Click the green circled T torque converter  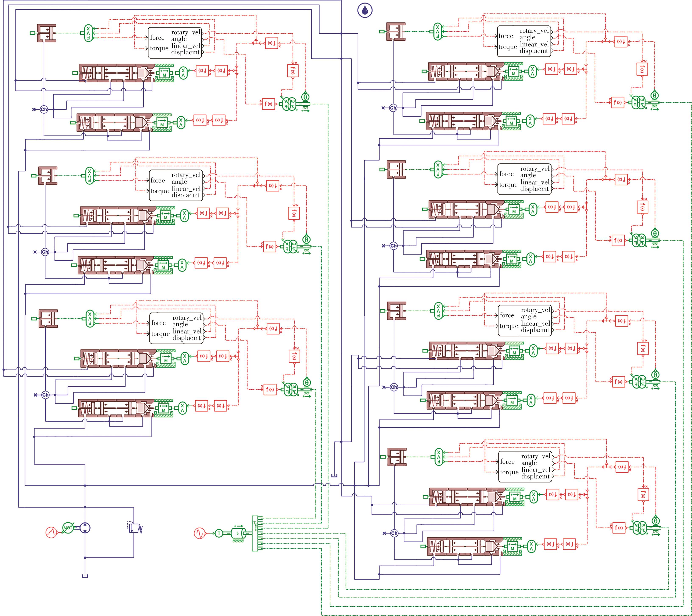[x=219, y=533]
